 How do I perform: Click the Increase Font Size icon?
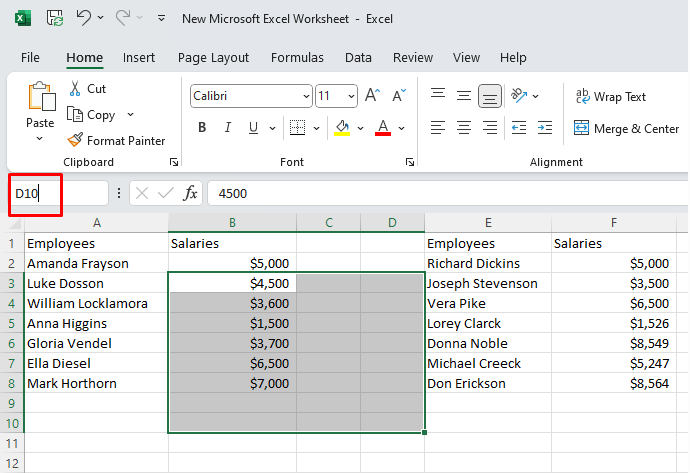372,96
